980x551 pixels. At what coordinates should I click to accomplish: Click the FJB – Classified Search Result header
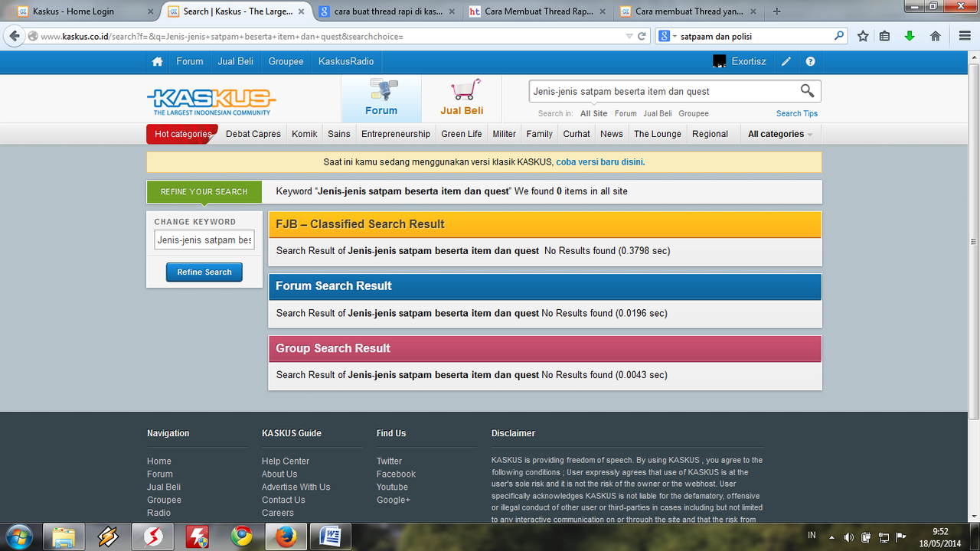544,224
